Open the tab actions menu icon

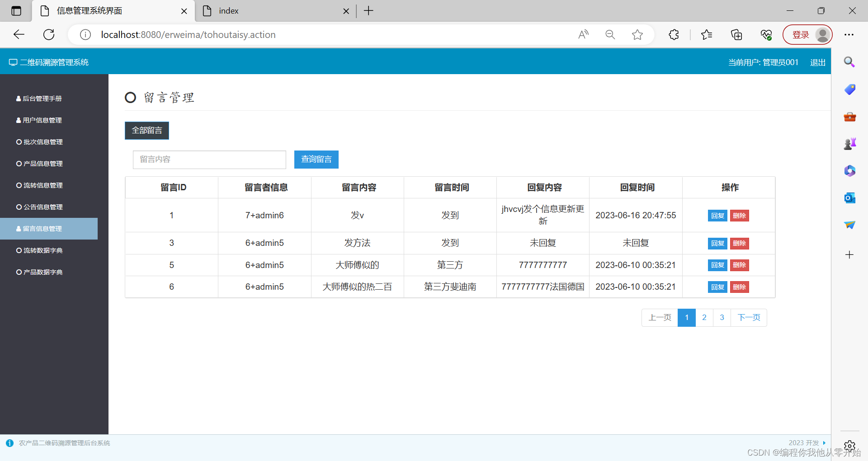click(16, 11)
